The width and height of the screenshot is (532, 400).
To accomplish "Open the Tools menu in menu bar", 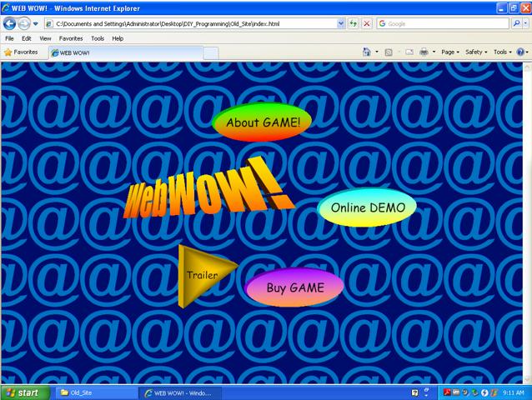I will 98,38.
